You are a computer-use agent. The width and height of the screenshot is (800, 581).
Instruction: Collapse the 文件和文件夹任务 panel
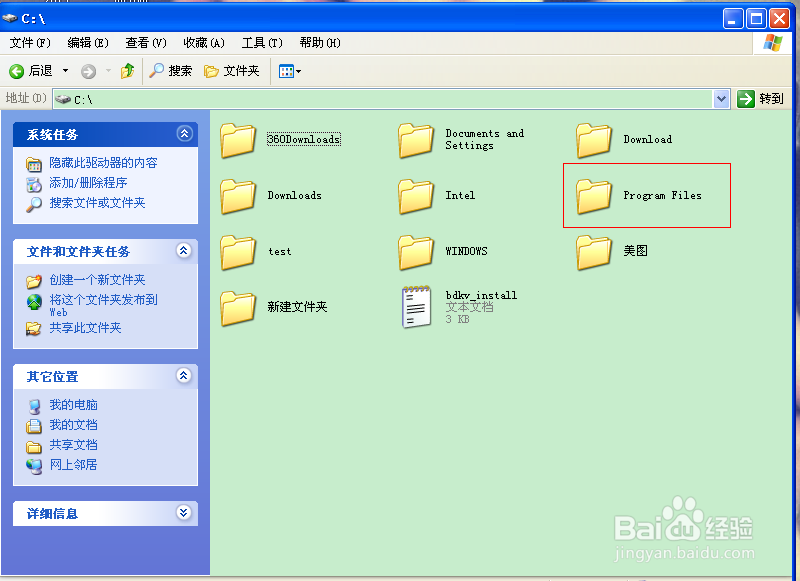point(184,250)
